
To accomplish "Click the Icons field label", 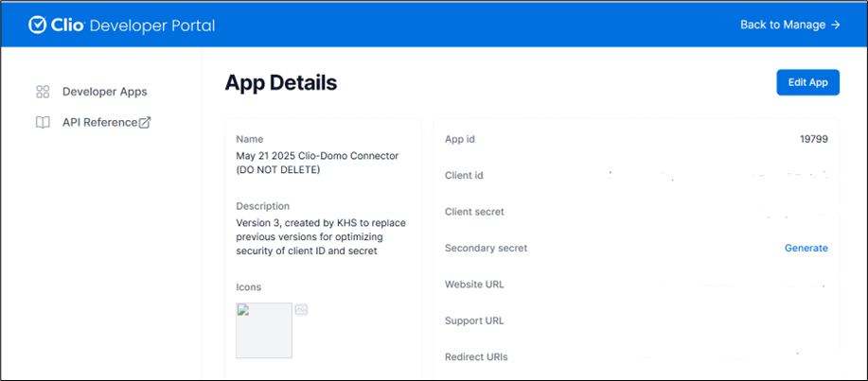I will 249,287.
